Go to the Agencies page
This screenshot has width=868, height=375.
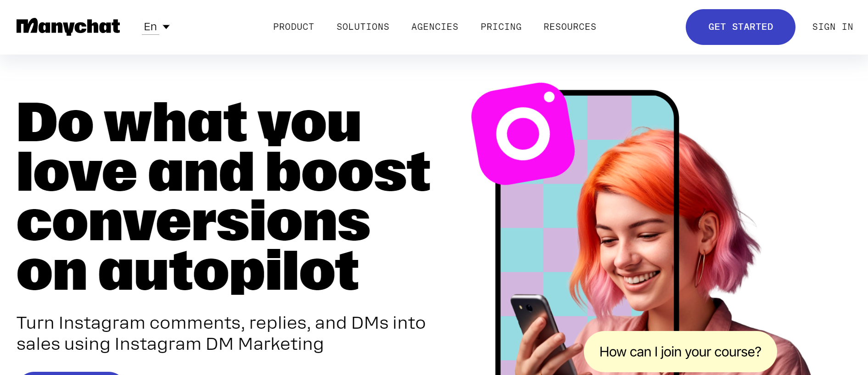point(435,27)
